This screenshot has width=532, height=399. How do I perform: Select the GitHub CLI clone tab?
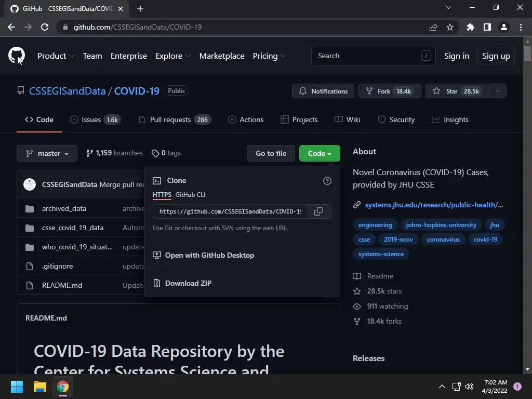(190, 195)
